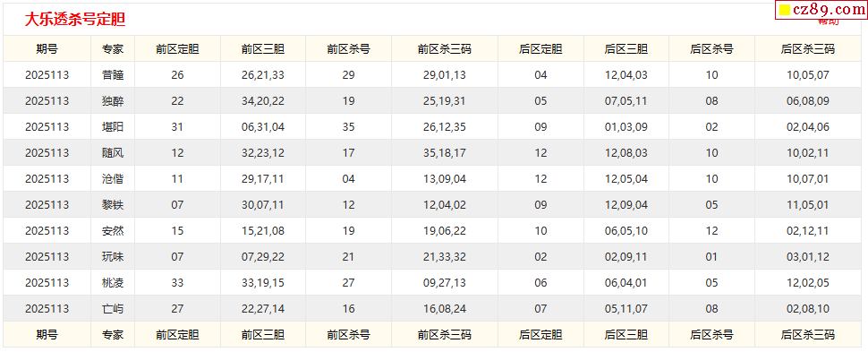
Task: Select expert name 昔瞳
Action: tap(113, 75)
